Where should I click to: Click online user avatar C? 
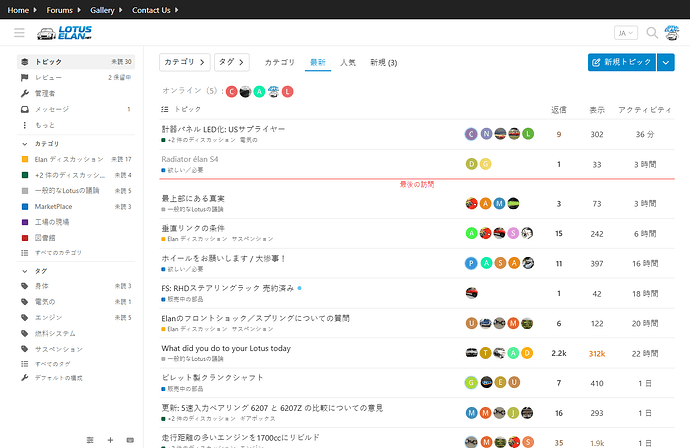pos(231,92)
